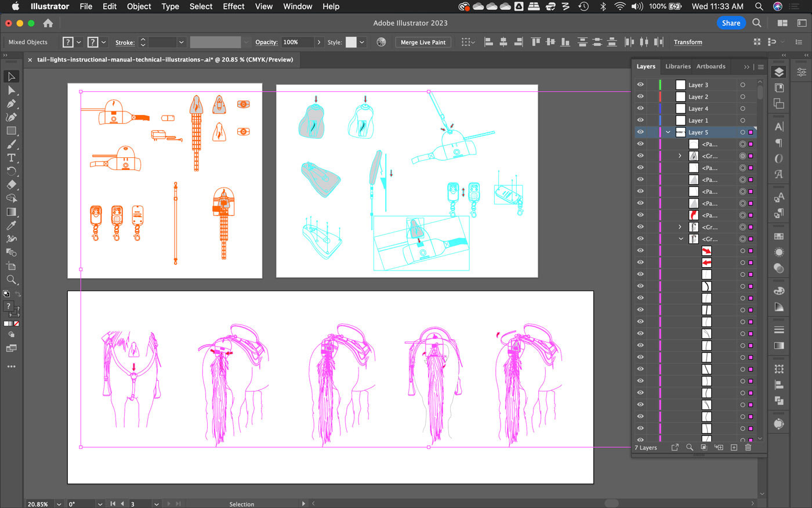Open artboard navigation dropdown
Screen dimensions: 812x508
point(157,504)
